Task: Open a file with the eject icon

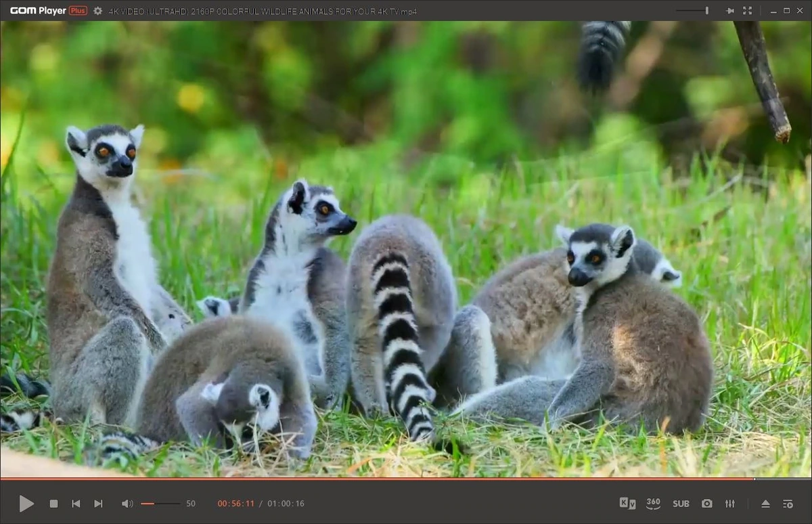Action: (765, 504)
